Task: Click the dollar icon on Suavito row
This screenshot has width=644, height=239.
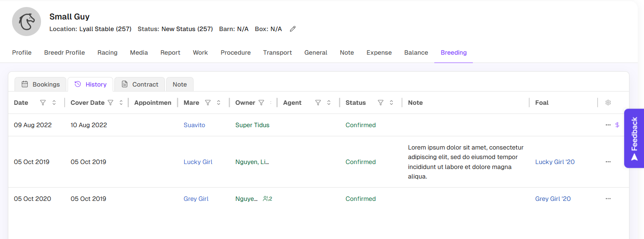Action: 617,125
